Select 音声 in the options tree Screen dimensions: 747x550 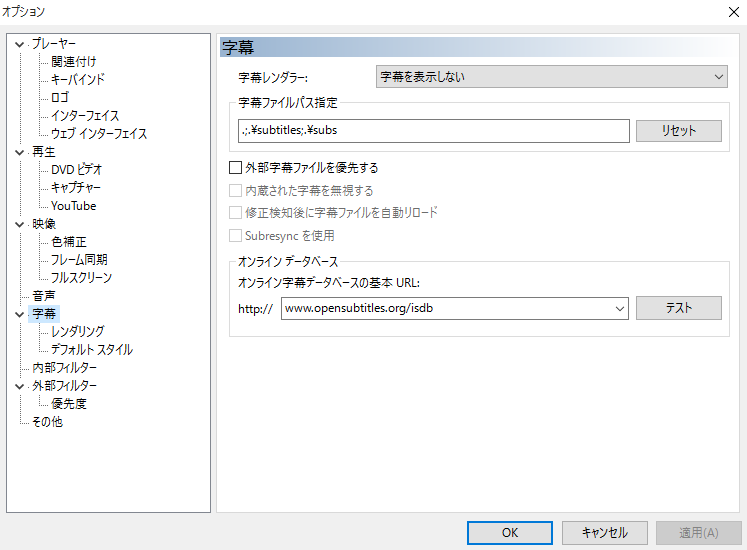[x=44, y=296]
